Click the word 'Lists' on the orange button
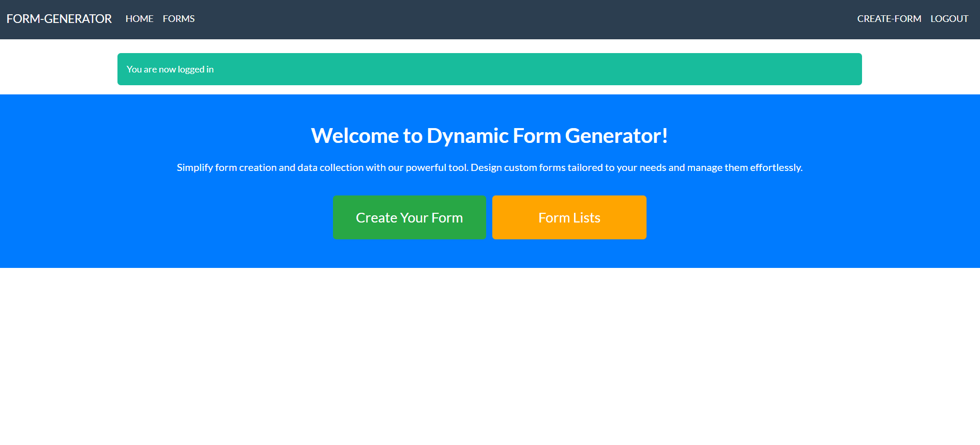Image resolution: width=980 pixels, height=445 pixels. pyautogui.click(x=586, y=218)
